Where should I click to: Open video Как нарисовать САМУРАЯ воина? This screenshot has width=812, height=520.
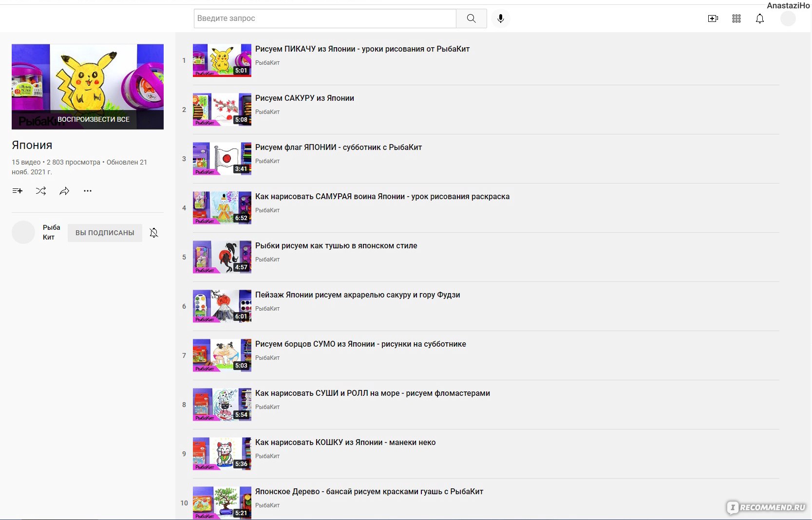pyautogui.click(x=382, y=196)
